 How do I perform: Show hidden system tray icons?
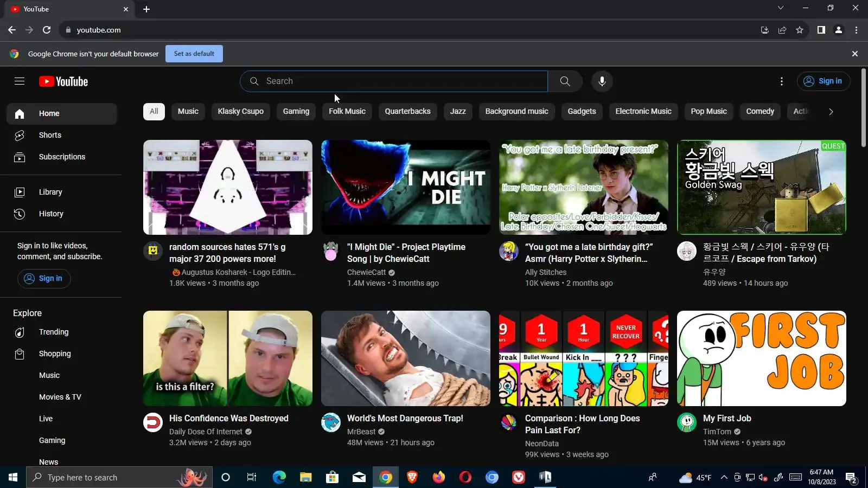724,478
